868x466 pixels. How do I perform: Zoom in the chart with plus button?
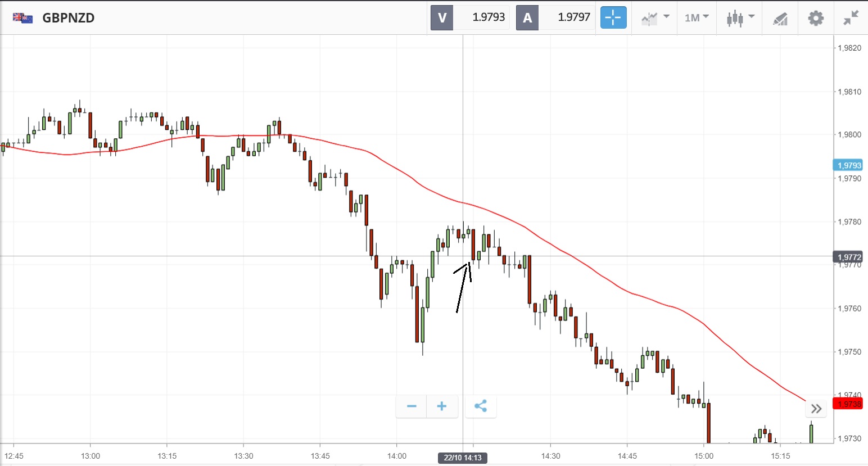pyautogui.click(x=442, y=406)
